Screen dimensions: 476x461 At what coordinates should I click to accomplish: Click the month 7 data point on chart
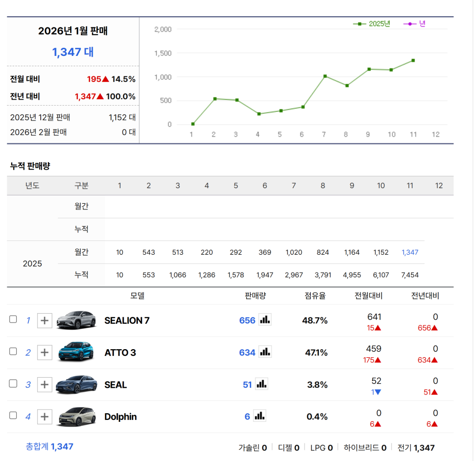(x=325, y=76)
